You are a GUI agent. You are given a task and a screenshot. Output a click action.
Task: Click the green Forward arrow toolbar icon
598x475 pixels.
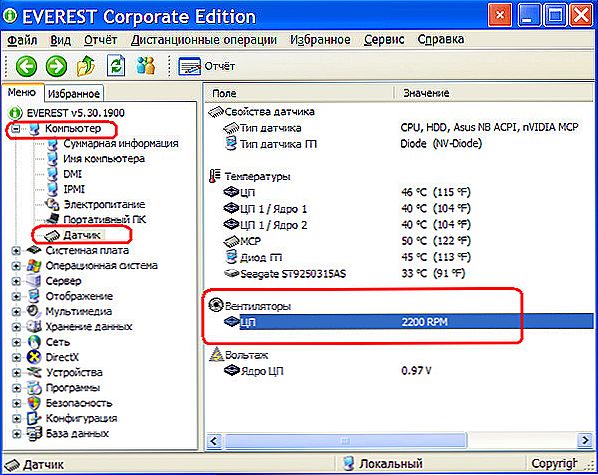56,66
